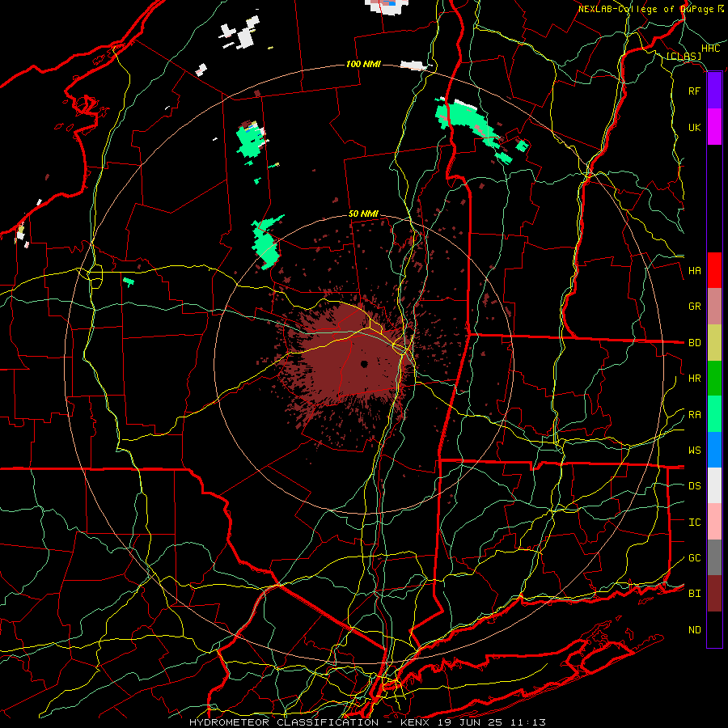Click the HA red legend swatch
Viewport: 728px width, 728px height.
(714, 270)
